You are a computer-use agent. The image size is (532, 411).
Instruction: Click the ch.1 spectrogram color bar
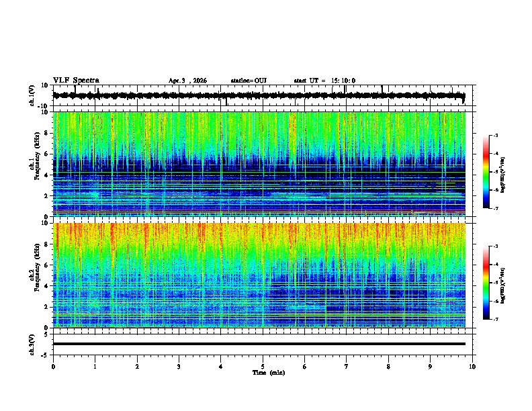pos(486,172)
